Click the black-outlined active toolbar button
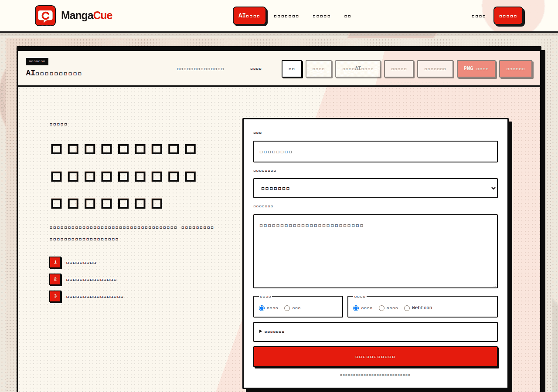558x392 pixels. [x=292, y=69]
